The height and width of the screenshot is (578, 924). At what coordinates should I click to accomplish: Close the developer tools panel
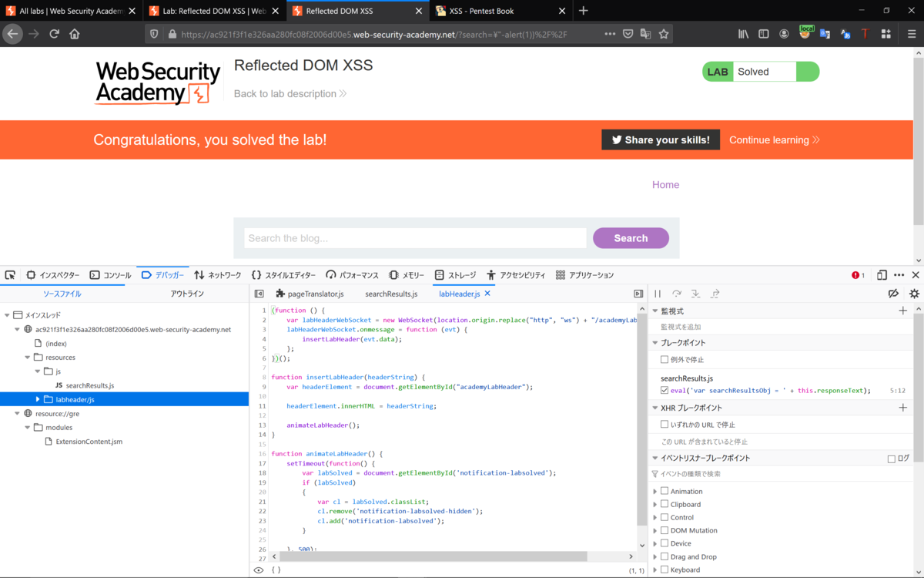tap(916, 275)
